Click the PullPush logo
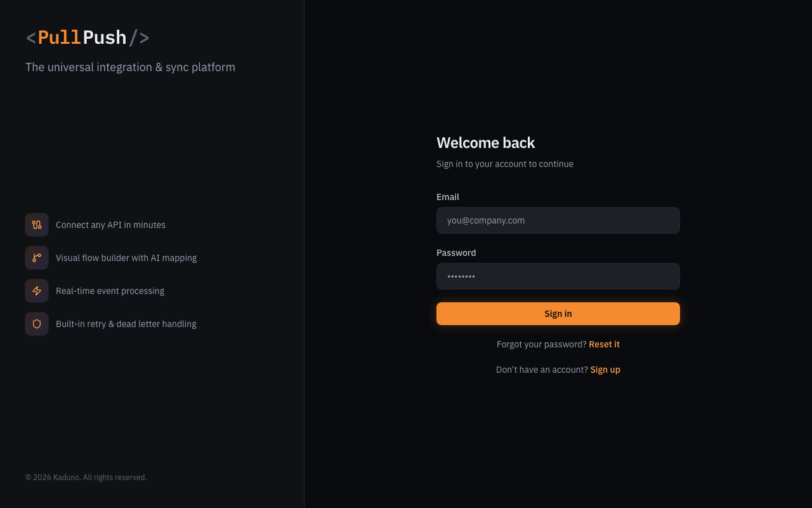Viewport: 812px width, 508px height. [x=88, y=37]
